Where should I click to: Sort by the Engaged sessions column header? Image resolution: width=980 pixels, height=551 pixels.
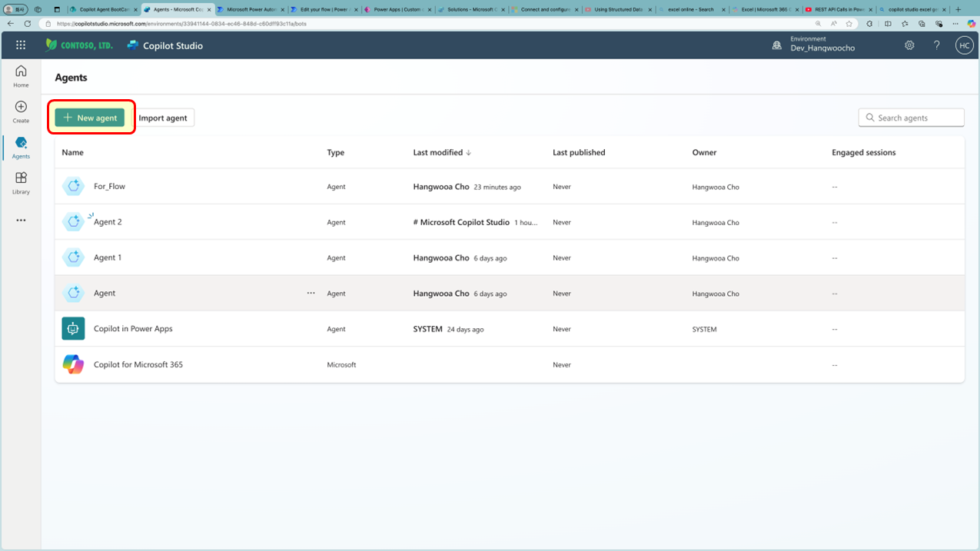864,152
